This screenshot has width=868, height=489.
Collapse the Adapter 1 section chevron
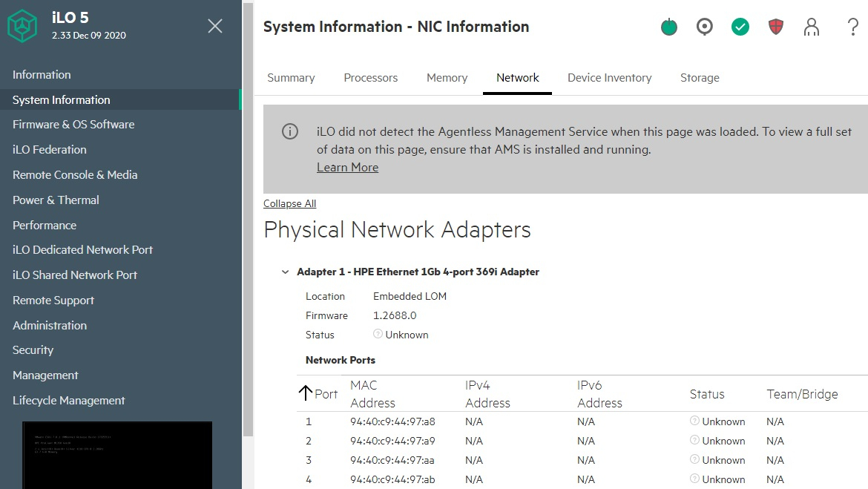click(x=285, y=272)
